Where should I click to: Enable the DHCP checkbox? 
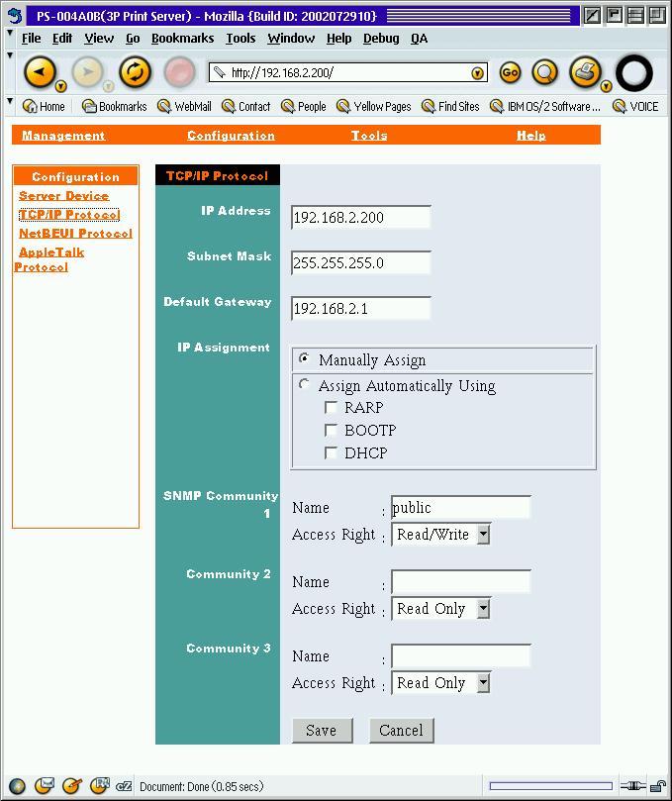pos(332,453)
